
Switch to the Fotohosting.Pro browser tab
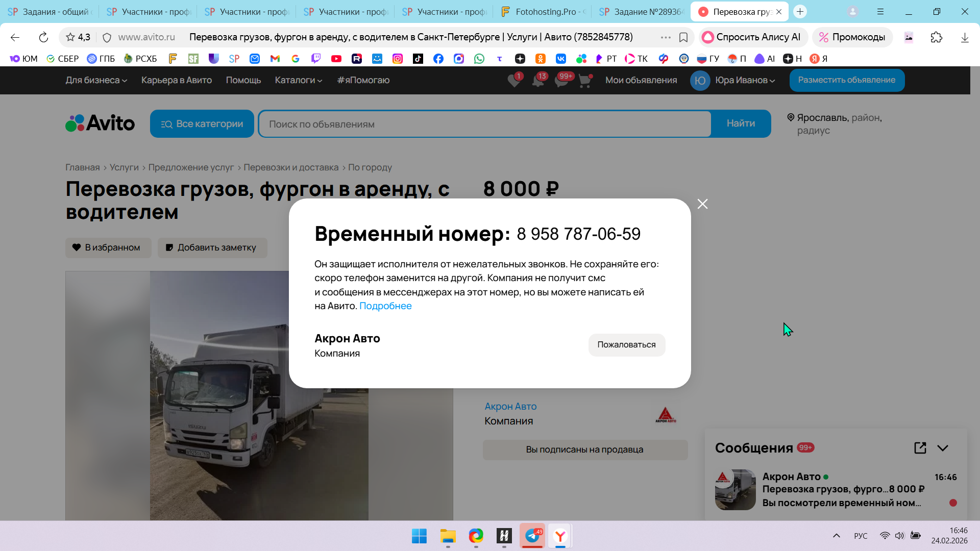point(544,12)
